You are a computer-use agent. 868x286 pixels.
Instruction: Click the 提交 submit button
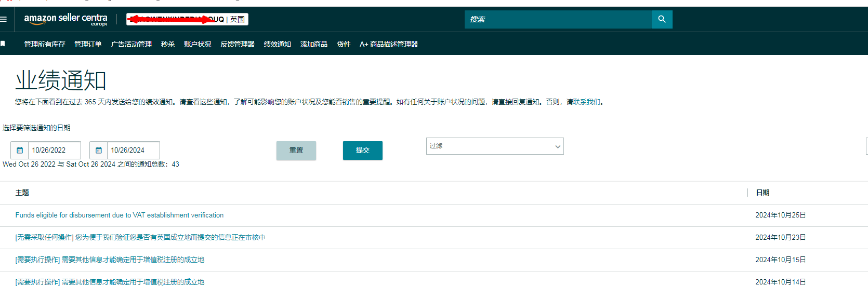(x=362, y=150)
